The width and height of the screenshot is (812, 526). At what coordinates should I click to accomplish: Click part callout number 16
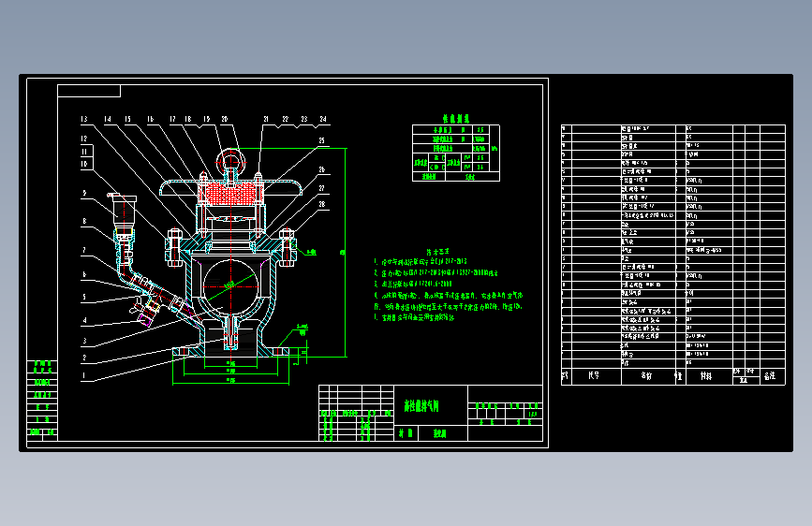click(150, 119)
